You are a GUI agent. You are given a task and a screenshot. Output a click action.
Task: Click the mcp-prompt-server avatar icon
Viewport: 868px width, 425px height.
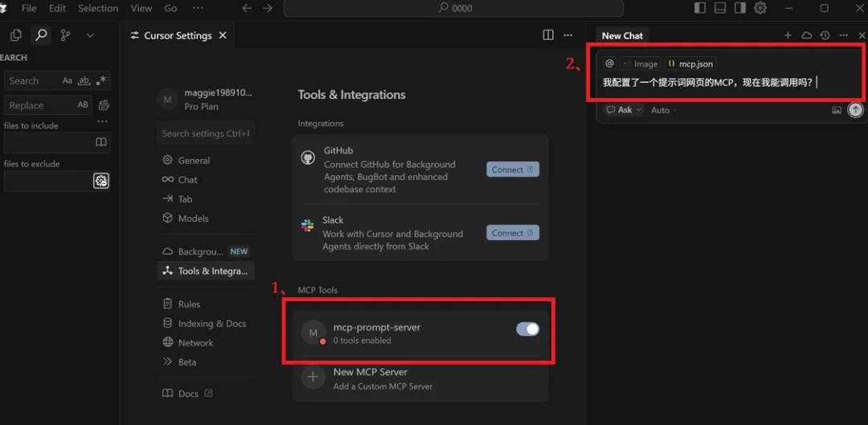[313, 333]
